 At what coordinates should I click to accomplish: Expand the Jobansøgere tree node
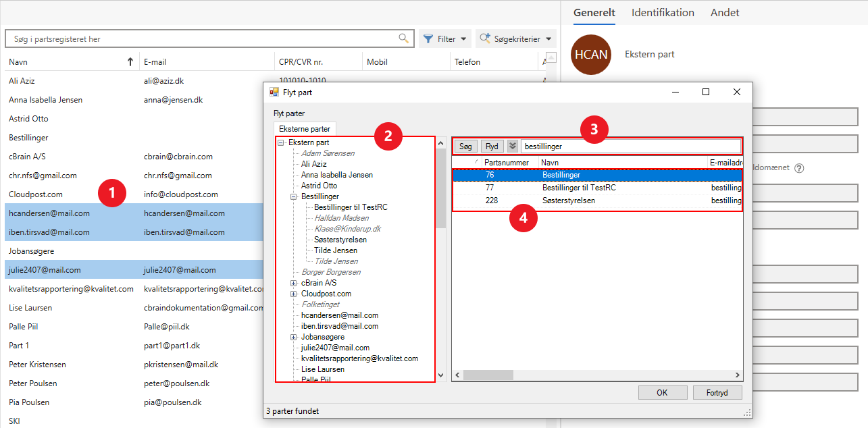tap(294, 337)
